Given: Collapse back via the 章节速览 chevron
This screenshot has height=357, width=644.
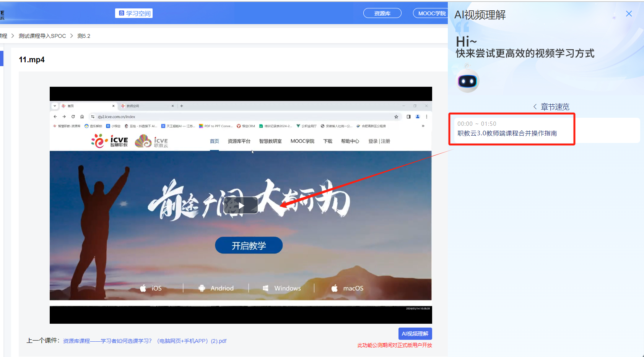Looking at the screenshot, I should tap(535, 107).
